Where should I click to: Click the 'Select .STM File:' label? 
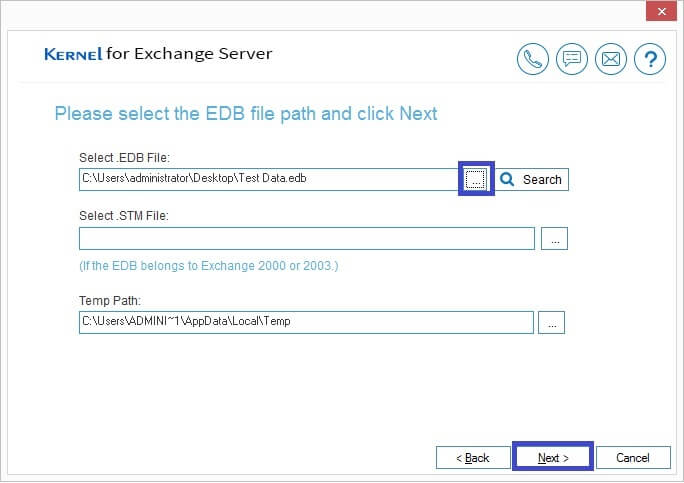[x=124, y=216]
